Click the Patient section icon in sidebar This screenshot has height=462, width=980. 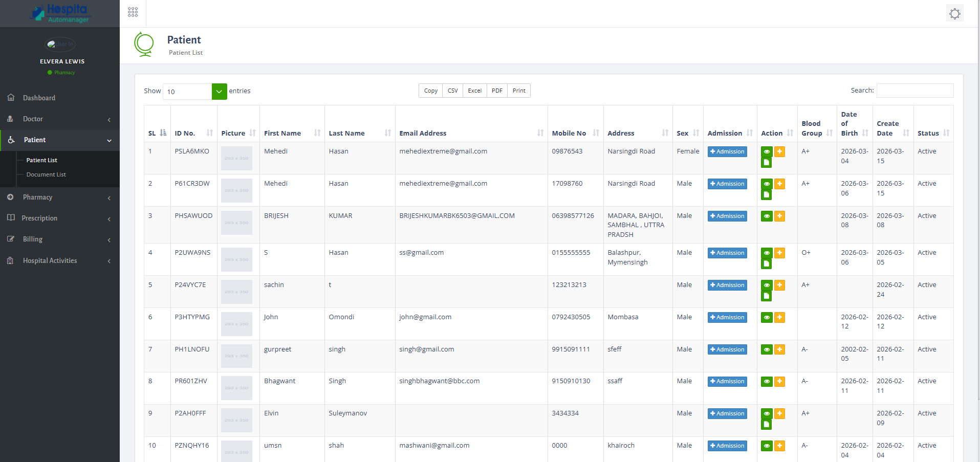point(11,140)
